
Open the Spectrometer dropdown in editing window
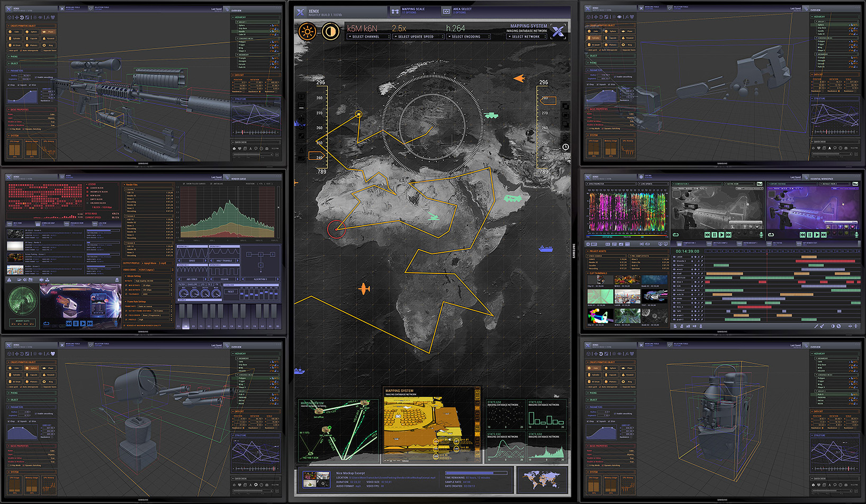612,184
